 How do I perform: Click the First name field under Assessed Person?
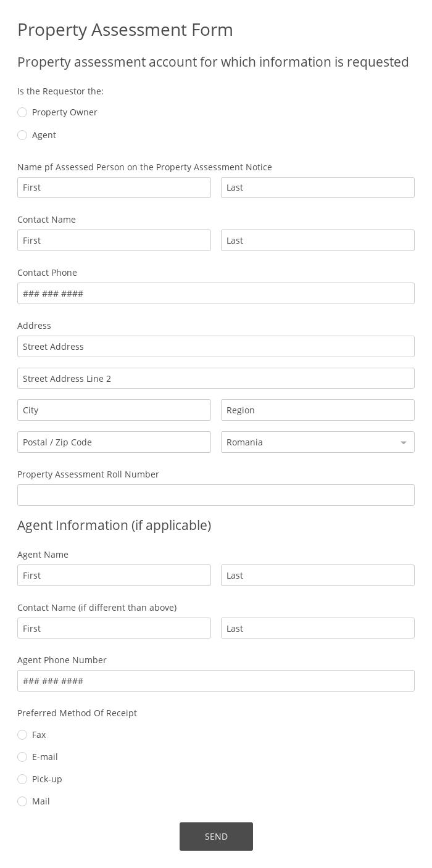[114, 188]
